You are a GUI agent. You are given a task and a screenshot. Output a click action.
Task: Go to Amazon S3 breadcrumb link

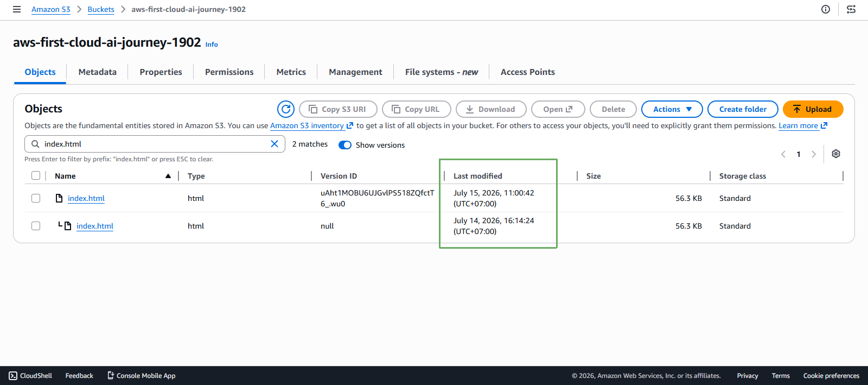coord(51,9)
